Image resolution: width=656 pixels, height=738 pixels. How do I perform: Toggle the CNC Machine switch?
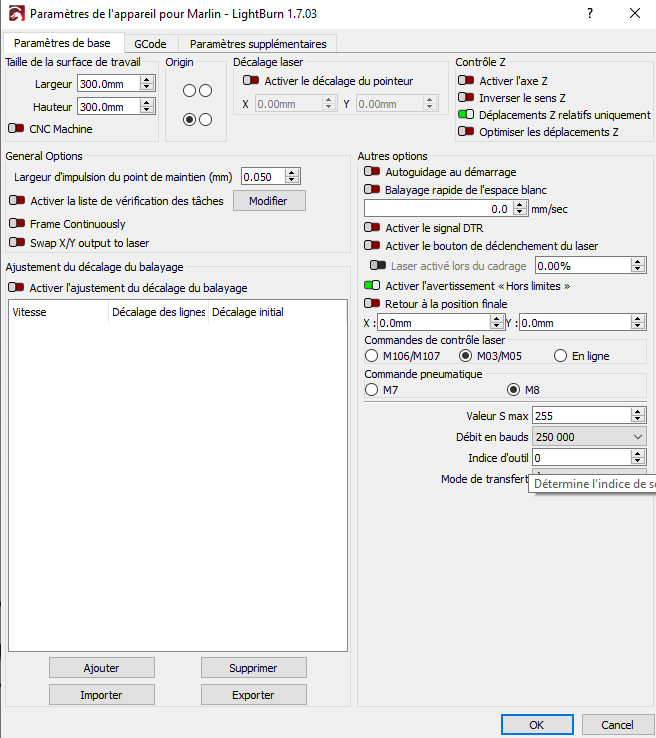click(16, 128)
